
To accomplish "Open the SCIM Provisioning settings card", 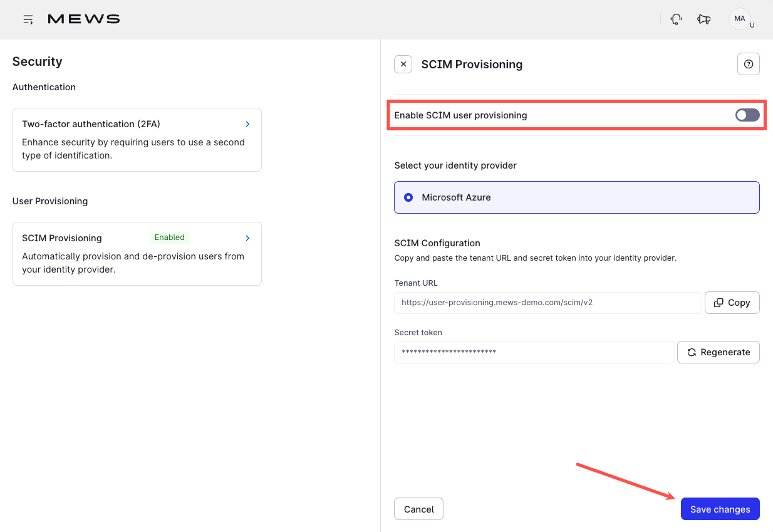I will tap(137, 254).
